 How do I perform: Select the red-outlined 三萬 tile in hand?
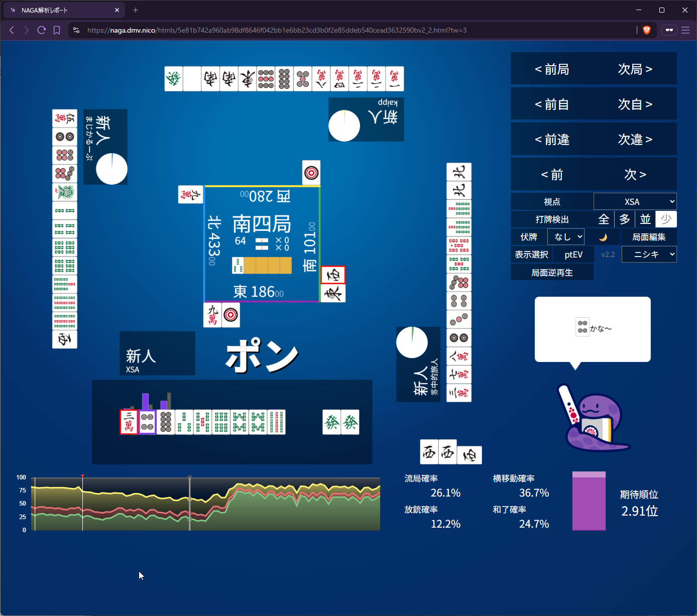(129, 422)
